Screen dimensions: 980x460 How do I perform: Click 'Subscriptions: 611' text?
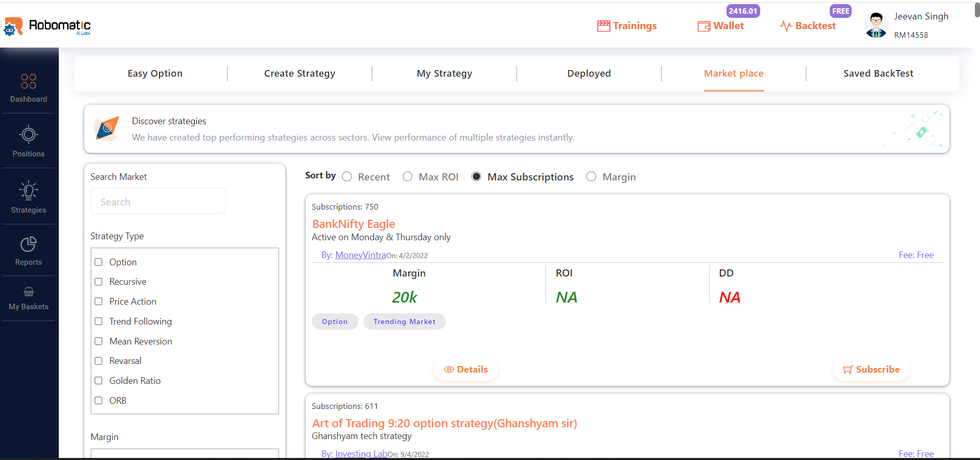pyautogui.click(x=345, y=406)
